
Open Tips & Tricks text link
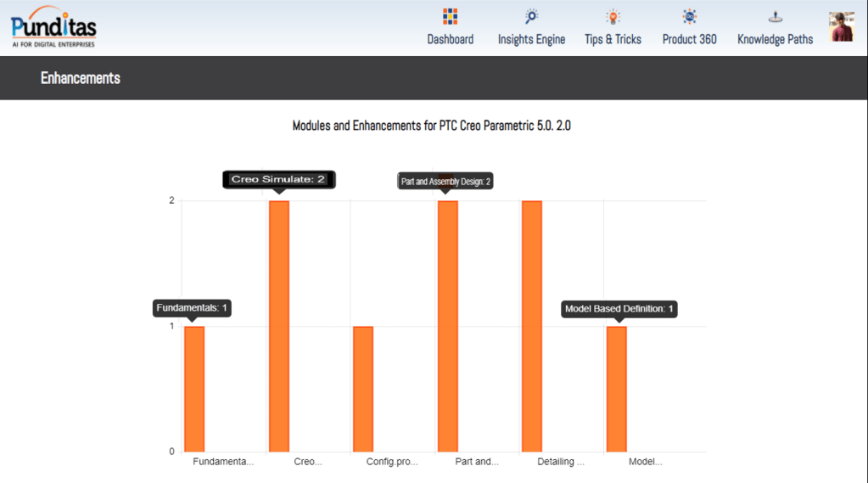coord(613,39)
